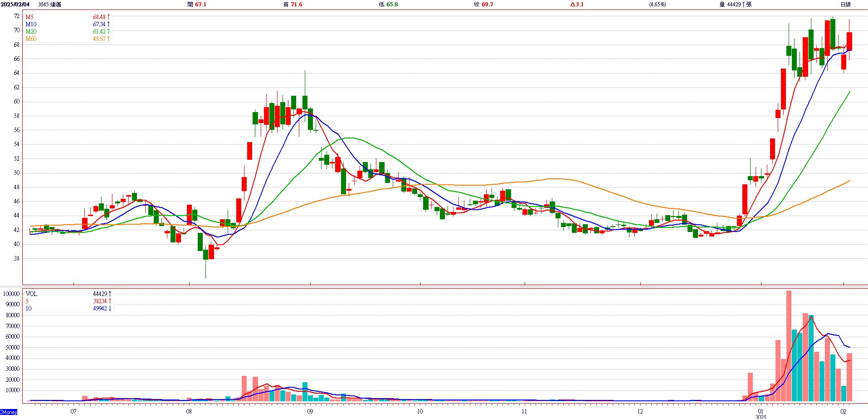
Task: Click the "40000" volume axis label
Action: pos(13,358)
